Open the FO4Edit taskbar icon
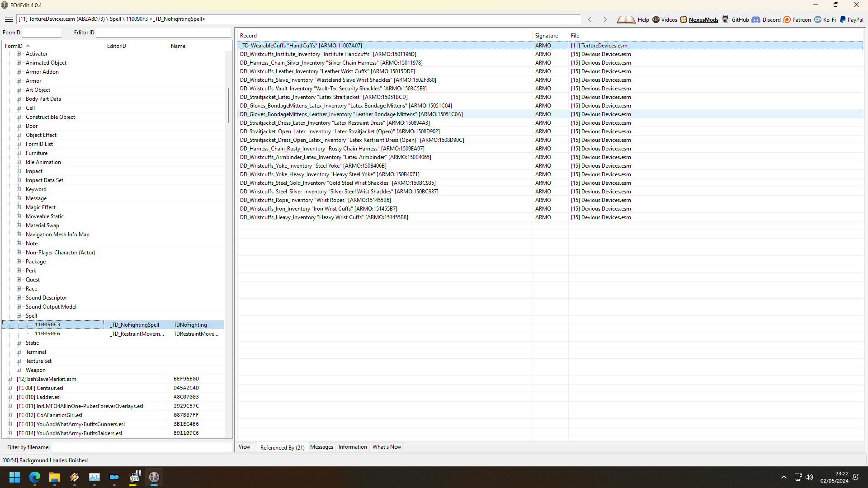Image resolution: width=868 pixels, height=488 pixels. [154, 477]
